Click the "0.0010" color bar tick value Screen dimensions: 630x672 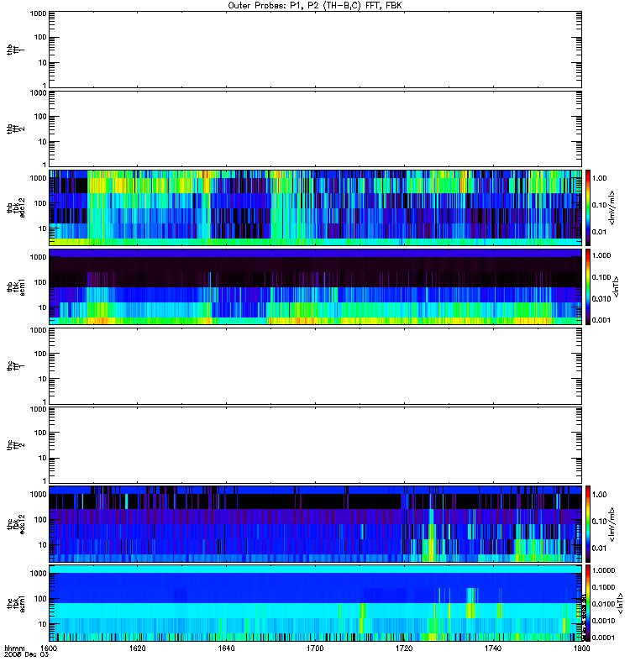[603, 621]
